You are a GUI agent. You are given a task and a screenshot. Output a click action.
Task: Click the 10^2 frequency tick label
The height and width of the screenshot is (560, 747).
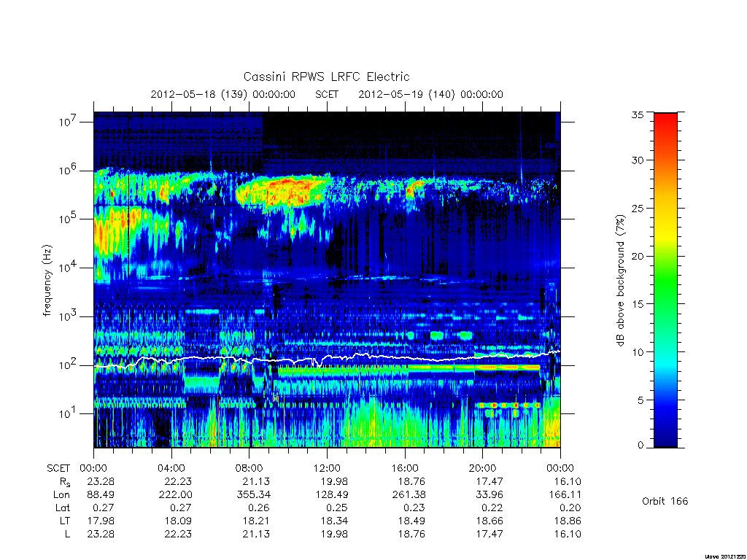[69, 365]
